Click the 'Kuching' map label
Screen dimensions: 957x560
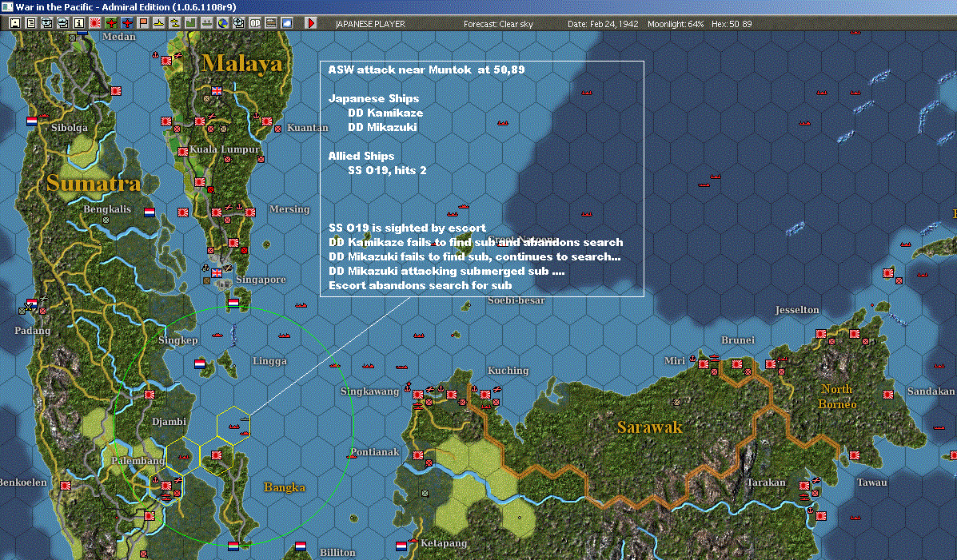[508, 371]
